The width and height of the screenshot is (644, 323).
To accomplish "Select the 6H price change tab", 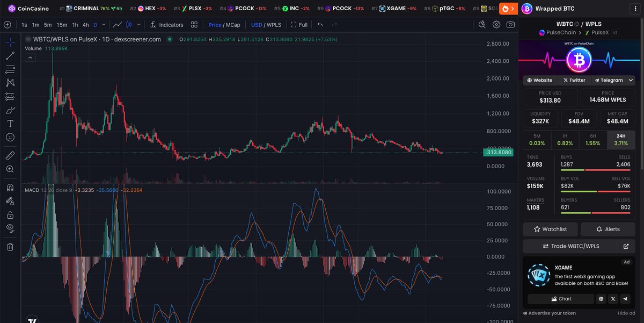I will tap(593, 140).
